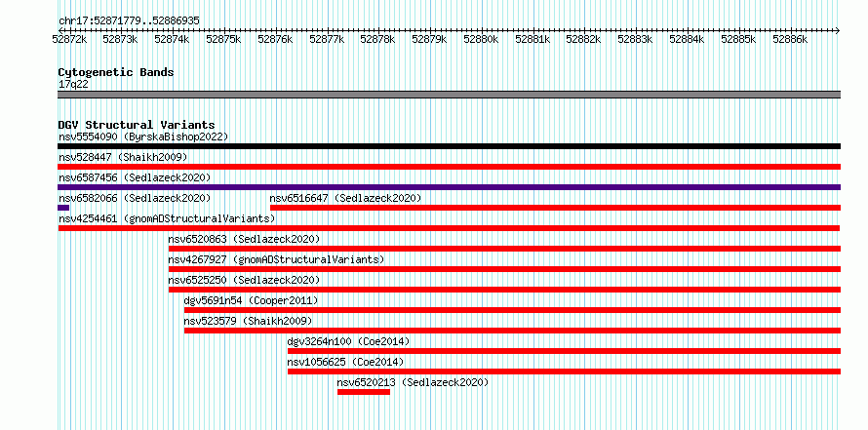Click the red nsv528447 variant bar
Viewport: 868px width, 430px height.
[x=450, y=167]
